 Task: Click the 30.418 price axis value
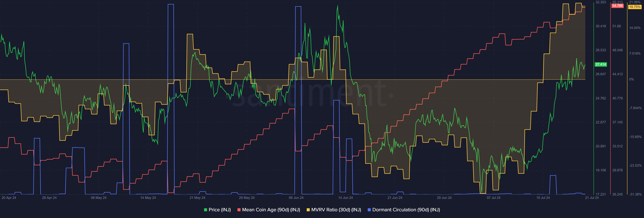601,26
